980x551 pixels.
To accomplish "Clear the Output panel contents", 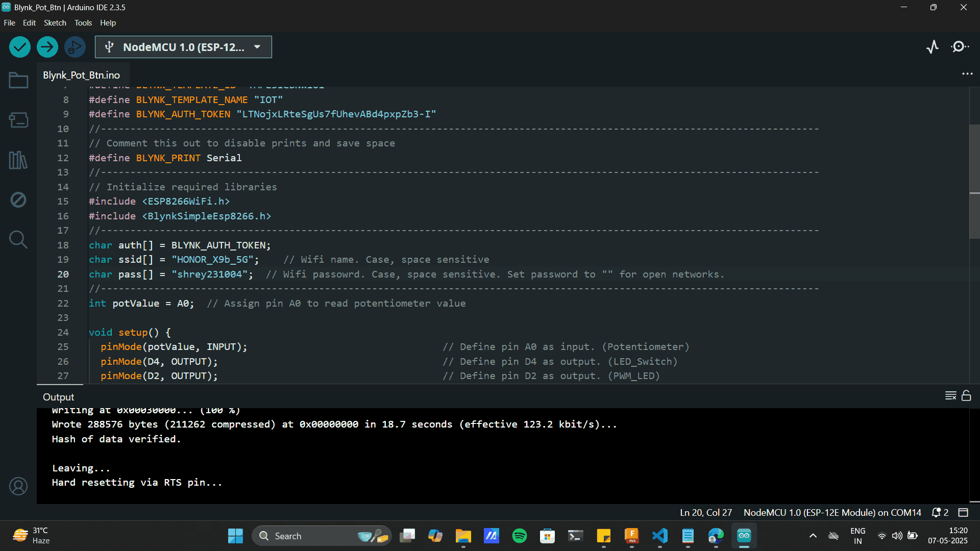I will (x=950, y=396).
